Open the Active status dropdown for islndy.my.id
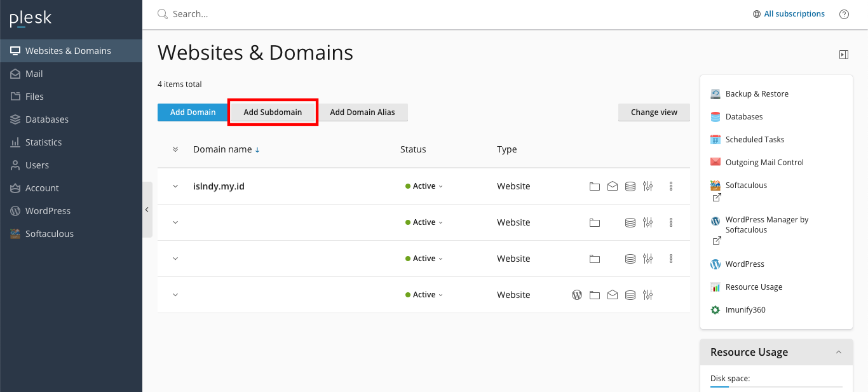 point(424,186)
